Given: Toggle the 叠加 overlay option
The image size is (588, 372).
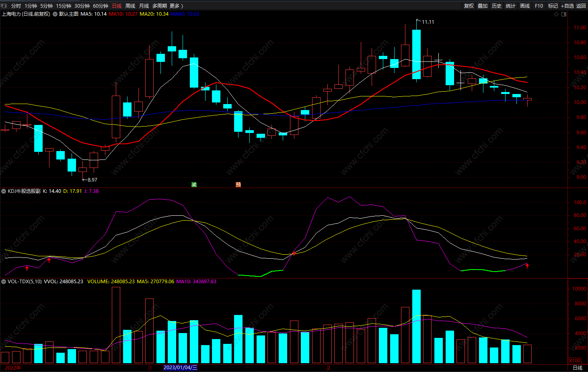Looking at the screenshot, I should coord(483,6).
